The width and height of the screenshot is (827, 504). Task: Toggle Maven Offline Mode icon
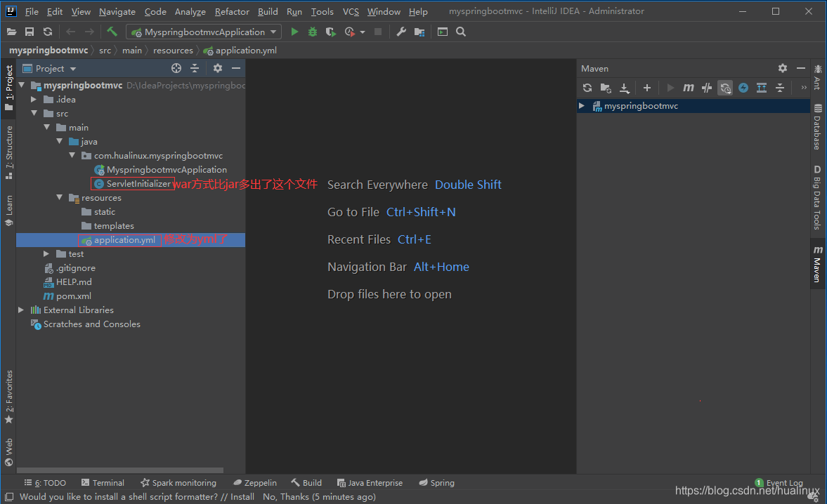[x=707, y=88]
